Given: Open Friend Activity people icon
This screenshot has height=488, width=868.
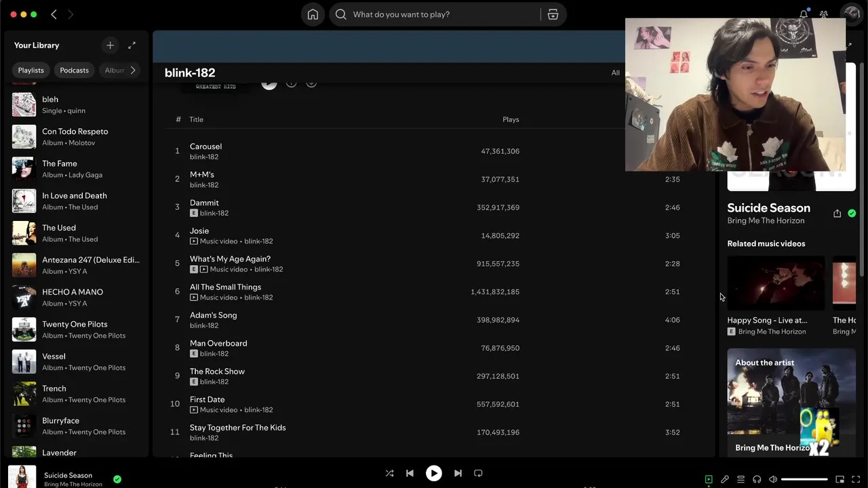Looking at the screenshot, I should tap(824, 14).
